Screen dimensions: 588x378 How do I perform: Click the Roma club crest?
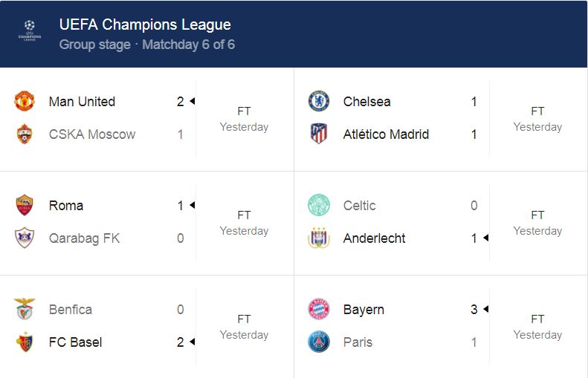click(x=25, y=206)
